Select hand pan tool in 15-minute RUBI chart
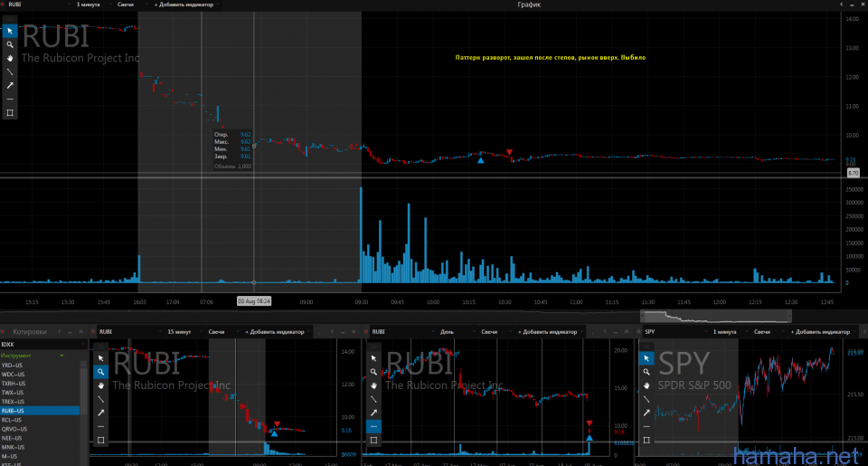The width and height of the screenshot is (868, 466). [x=100, y=385]
